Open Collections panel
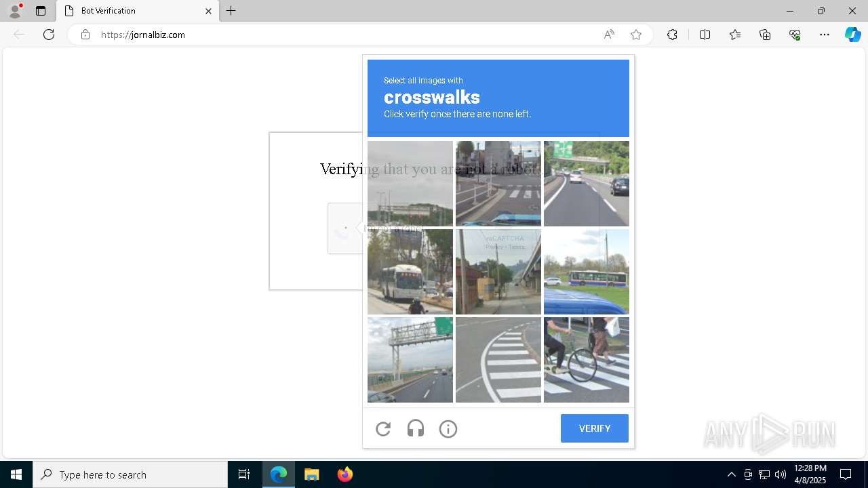 (765, 35)
